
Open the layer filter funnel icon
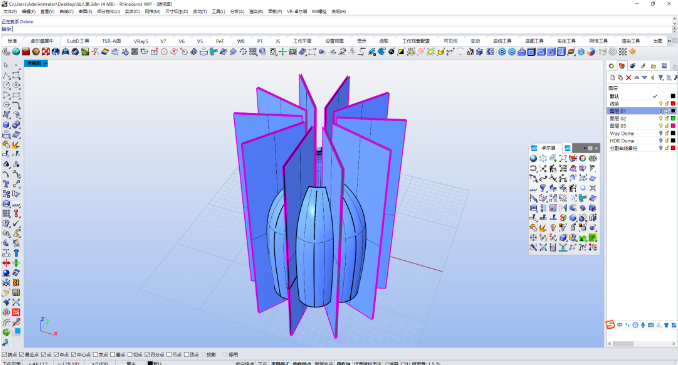(661, 78)
